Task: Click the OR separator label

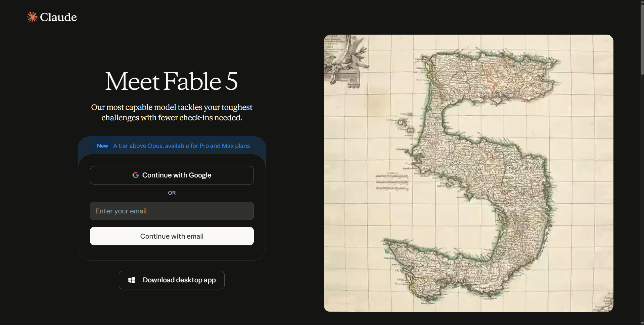Action: pos(172,193)
